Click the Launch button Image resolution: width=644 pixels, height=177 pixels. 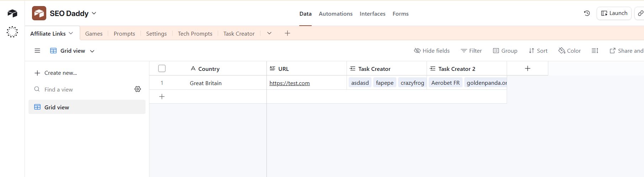click(x=614, y=13)
